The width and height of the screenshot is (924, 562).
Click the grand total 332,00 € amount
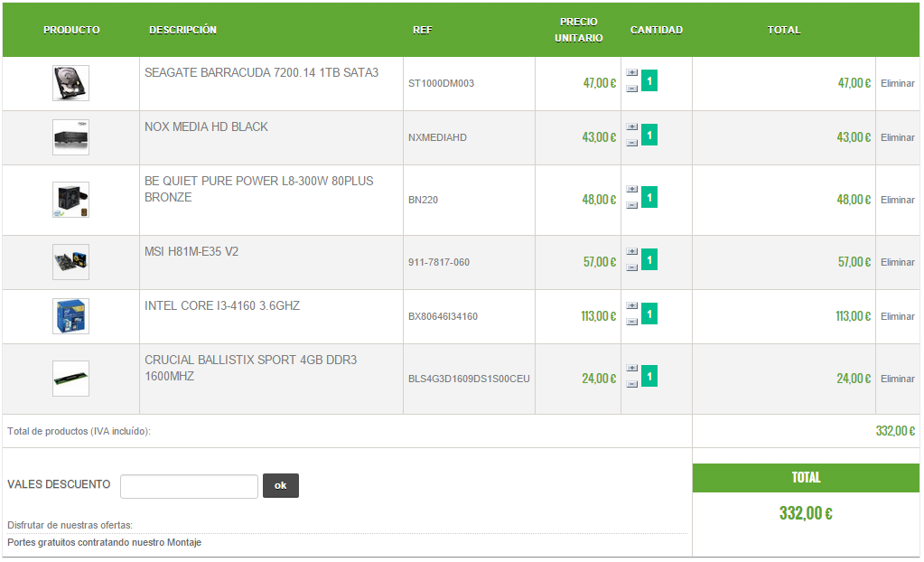[806, 513]
